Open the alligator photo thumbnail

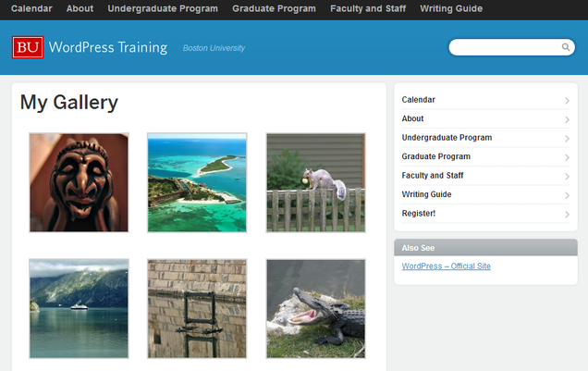point(315,308)
